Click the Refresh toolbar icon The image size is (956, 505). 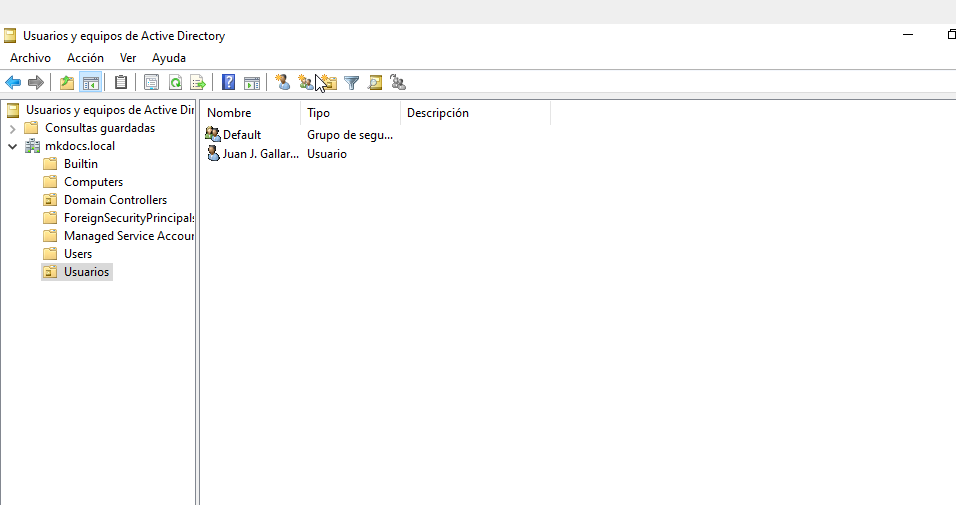click(x=175, y=83)
